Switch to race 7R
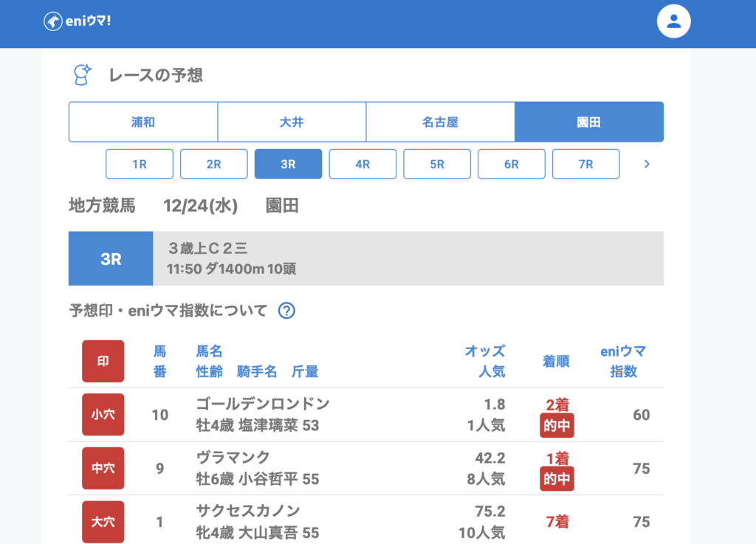Screen dimensions: 756x544 [585, 164]
